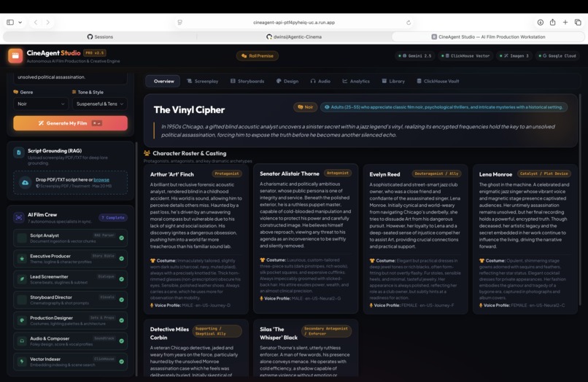Click the Deuteragonist / Ally badge
Image resolution: width=588 pixels, height=382 pixels.
point(436,174)
